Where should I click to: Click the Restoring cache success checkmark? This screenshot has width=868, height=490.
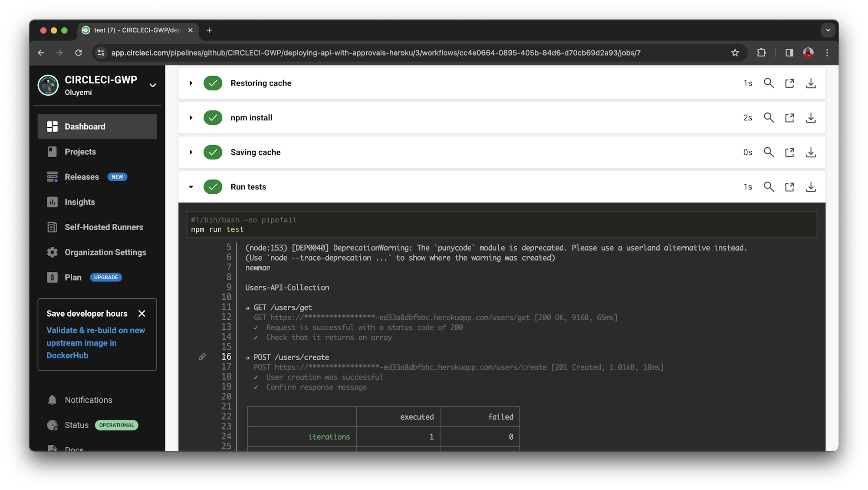coord(213,83)
